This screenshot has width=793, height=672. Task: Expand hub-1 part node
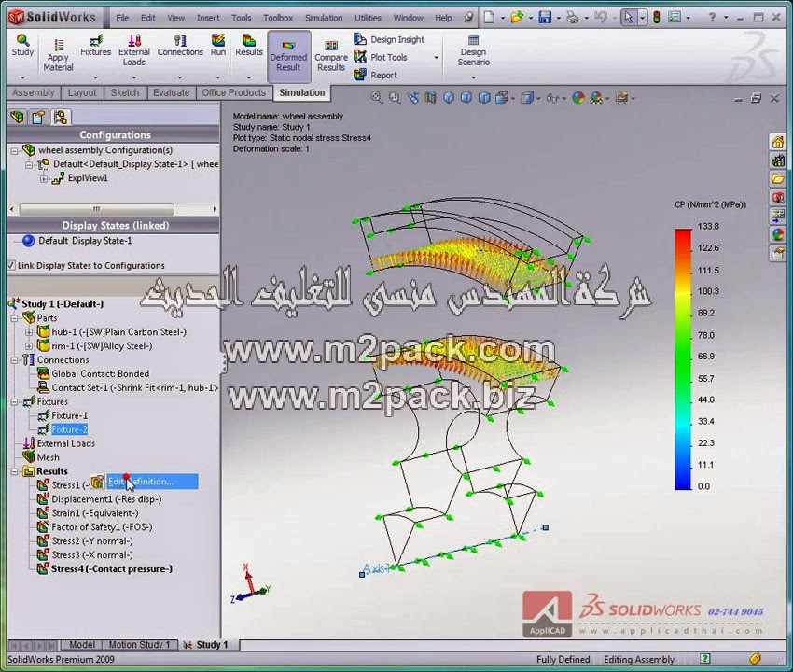(x=29, y=332)
